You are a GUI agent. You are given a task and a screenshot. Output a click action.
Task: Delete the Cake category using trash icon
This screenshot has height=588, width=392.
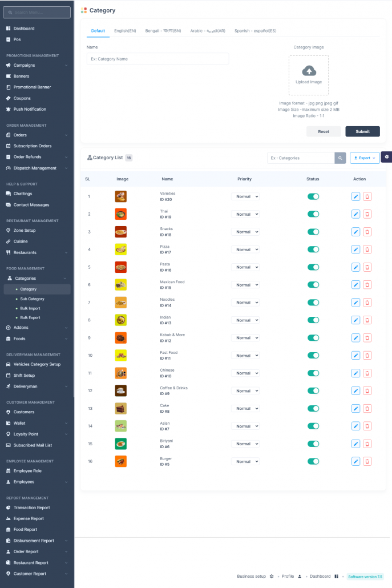tap(367, 409)
